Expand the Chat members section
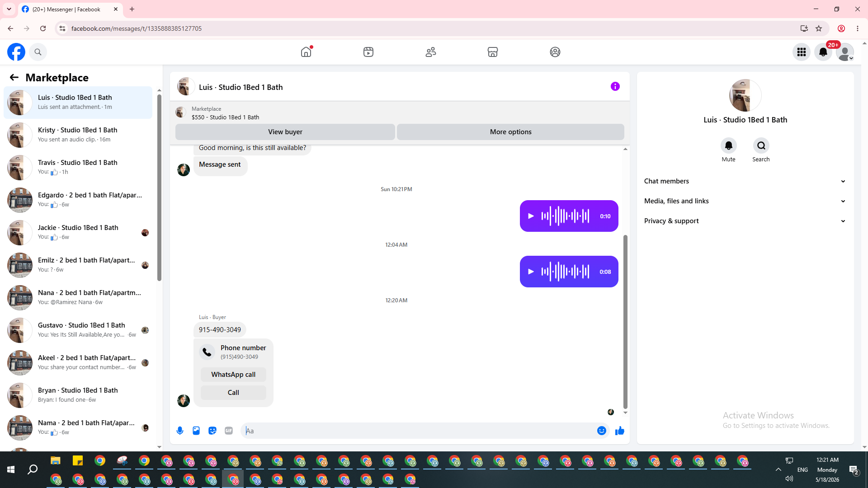The width and height of the screenshot is (868, 488). coord(745,181)
